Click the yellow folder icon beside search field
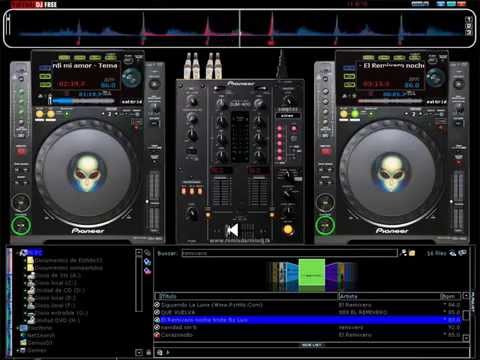Viewport: 480px width, 360px height. tap(412, 253)
